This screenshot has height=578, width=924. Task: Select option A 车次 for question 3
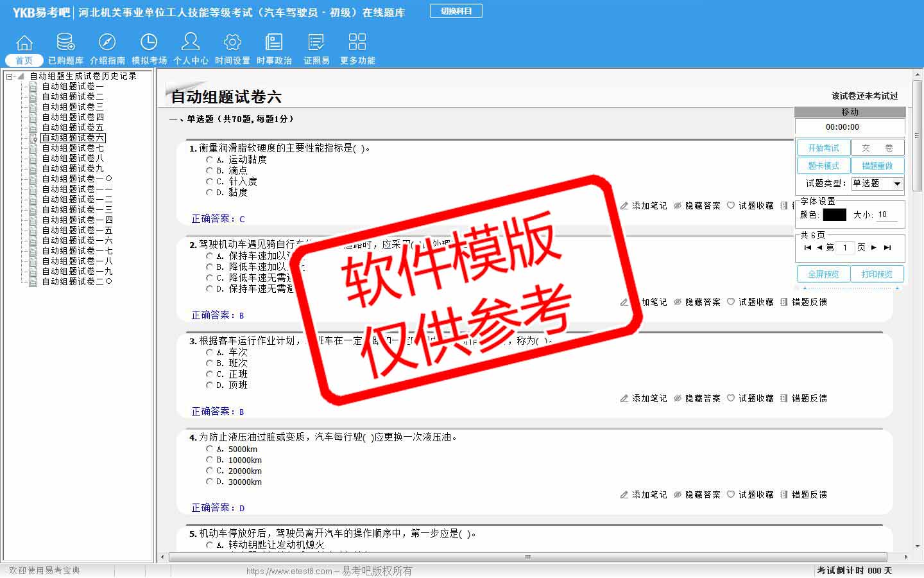coord(210,352)
